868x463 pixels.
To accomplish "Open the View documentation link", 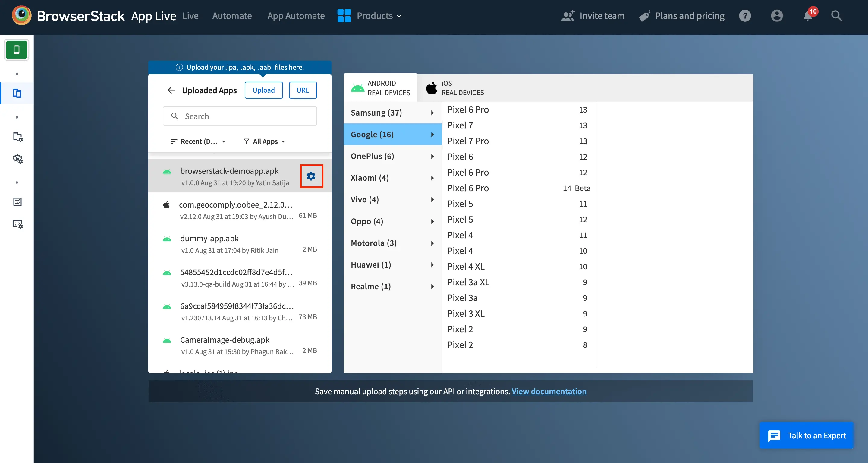I will click(549, 391).
